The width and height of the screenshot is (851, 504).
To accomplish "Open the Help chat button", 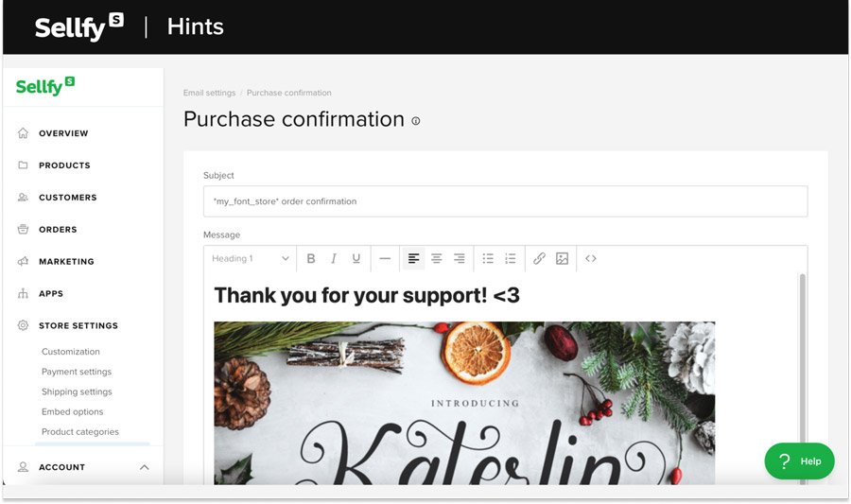I will point(799,461).
